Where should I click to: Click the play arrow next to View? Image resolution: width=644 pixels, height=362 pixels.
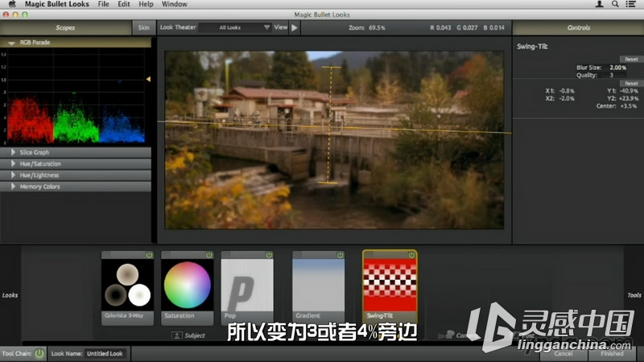tap(295, 28)
